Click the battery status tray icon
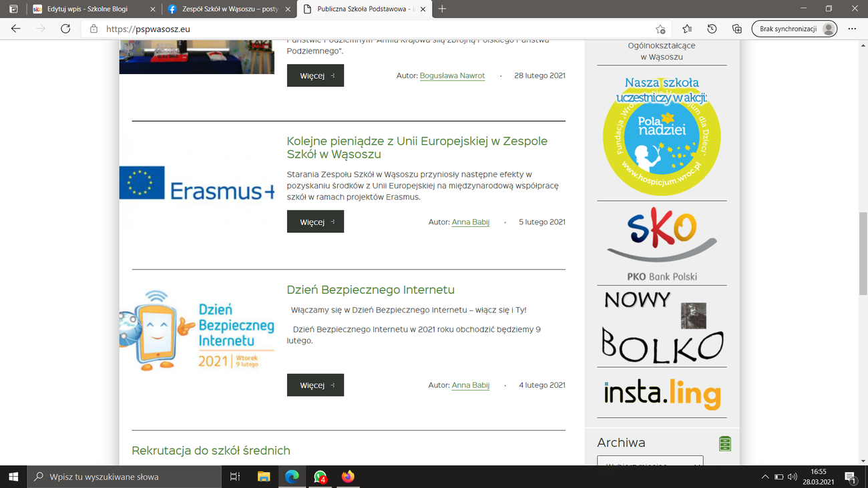868x488 pixels. point(779,477)
